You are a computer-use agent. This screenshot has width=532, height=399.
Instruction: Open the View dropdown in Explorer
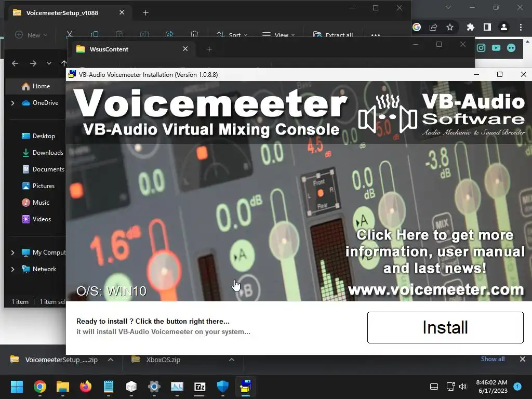click(x=279, y=35)
